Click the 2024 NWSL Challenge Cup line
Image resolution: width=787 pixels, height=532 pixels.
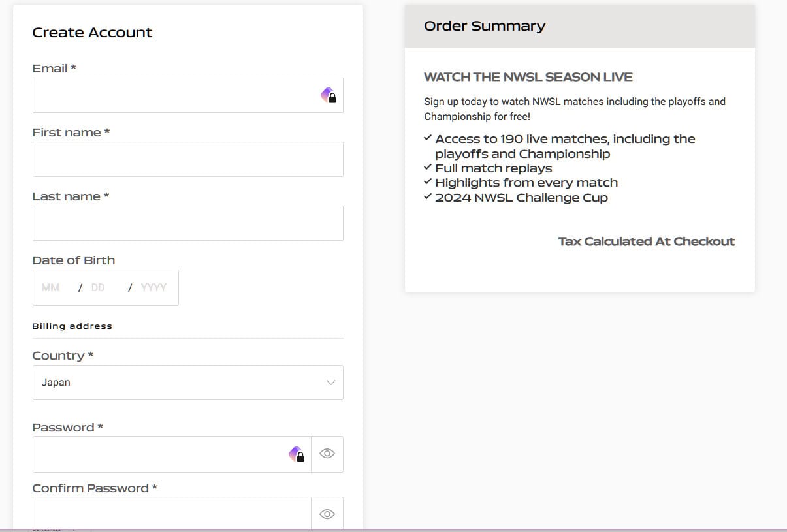tap(521, 198)
